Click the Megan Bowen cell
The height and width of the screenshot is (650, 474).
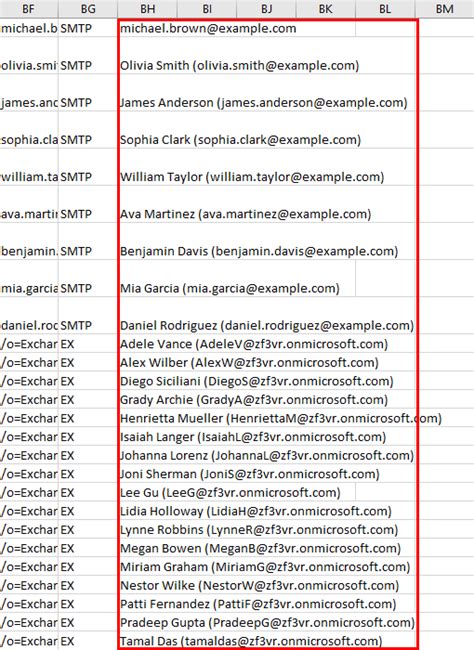pyautogui.click(x=260, y=548)
